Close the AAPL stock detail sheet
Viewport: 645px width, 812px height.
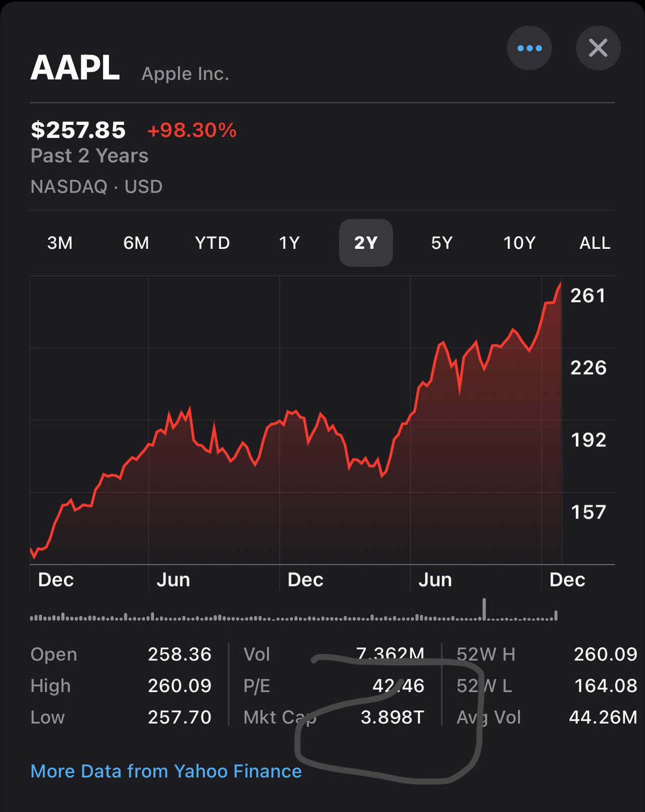point(598,48)
